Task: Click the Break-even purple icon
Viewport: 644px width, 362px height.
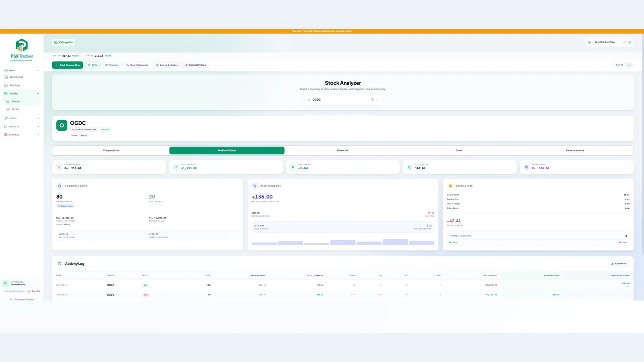Action: 526,167
